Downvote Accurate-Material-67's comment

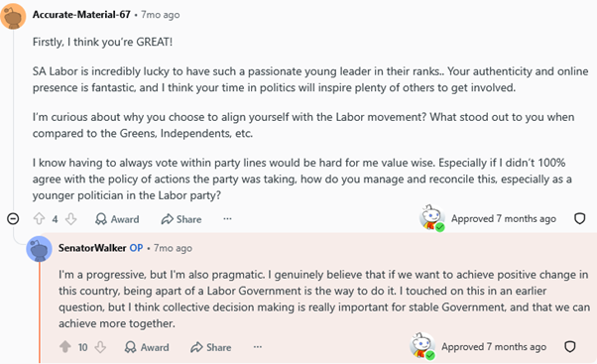coord(71,219)
